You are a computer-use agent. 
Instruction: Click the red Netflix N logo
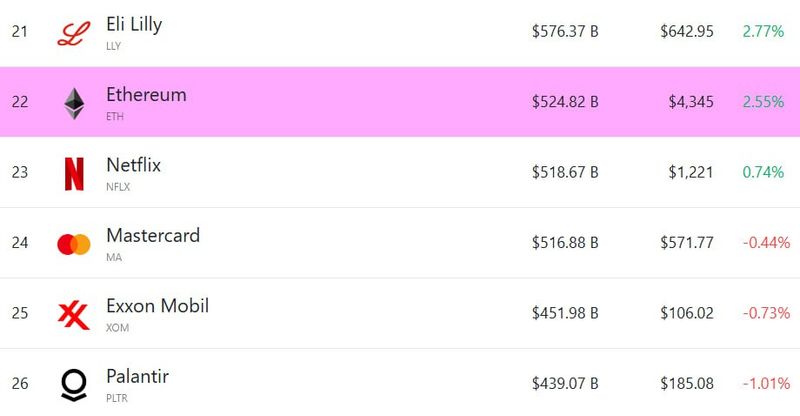[x=74, y=174]
